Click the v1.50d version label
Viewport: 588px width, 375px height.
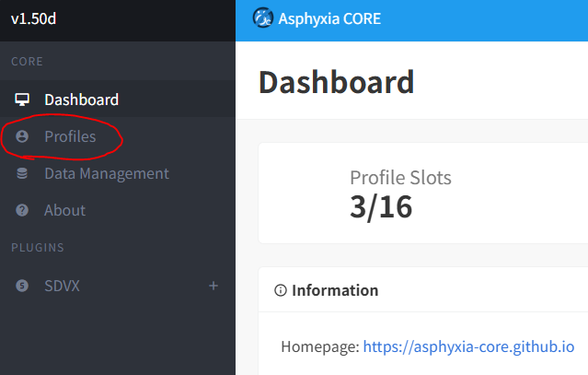tap(34, 18)
